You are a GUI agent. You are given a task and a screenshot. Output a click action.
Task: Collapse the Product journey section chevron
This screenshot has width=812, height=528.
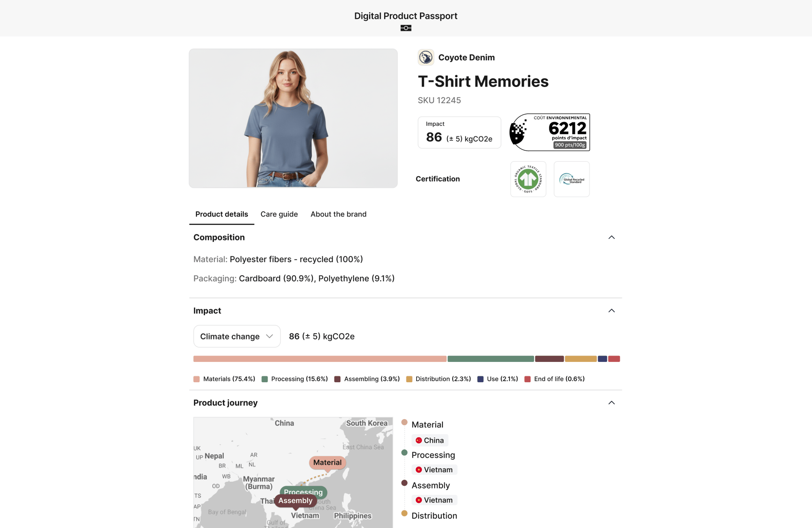[611, 403]
